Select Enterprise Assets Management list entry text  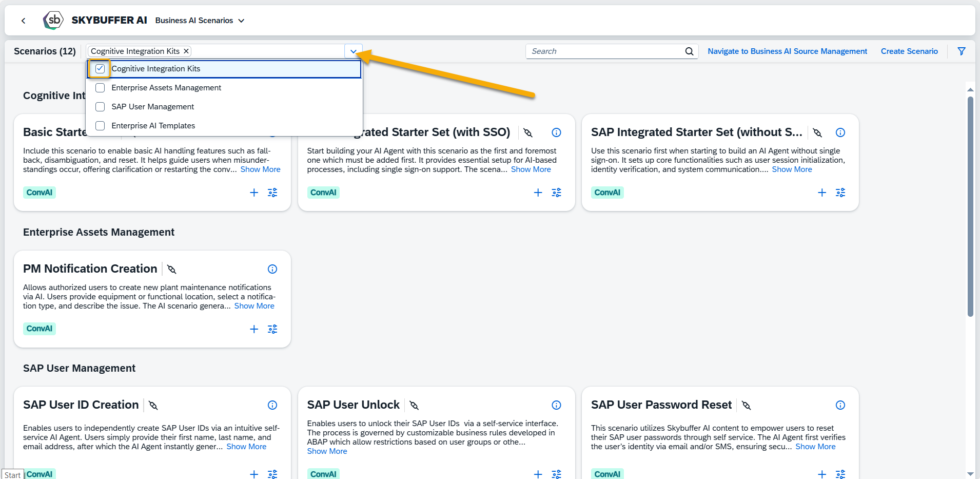(166, 88)
